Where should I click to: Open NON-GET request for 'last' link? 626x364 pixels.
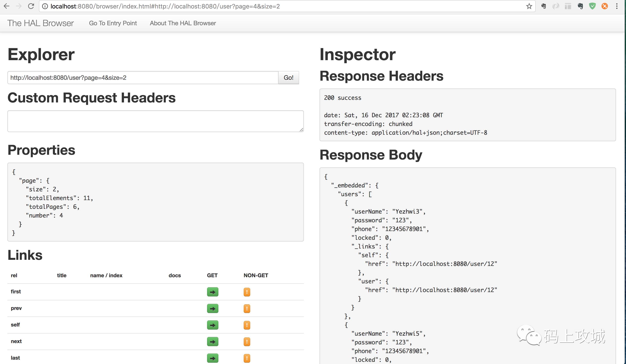point(247,358)
